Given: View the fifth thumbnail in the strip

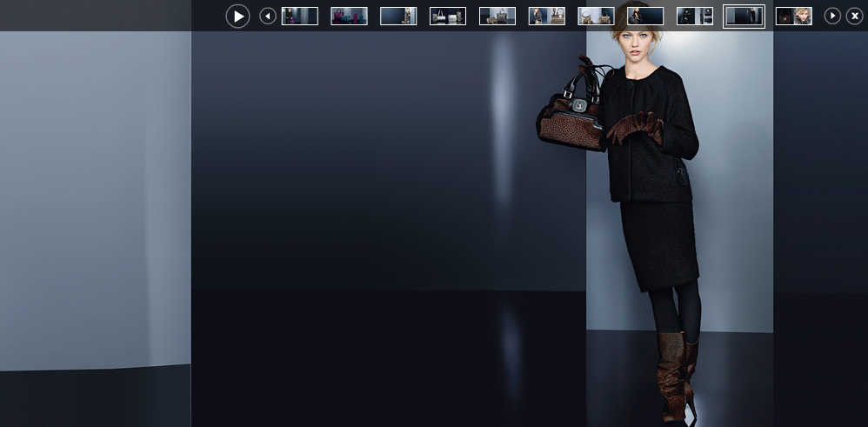Looking at the screenshot, I should (x=497, y=16).
